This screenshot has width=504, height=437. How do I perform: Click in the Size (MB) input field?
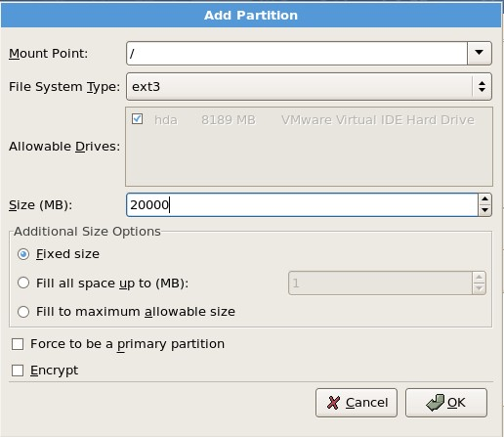[302, 205]
